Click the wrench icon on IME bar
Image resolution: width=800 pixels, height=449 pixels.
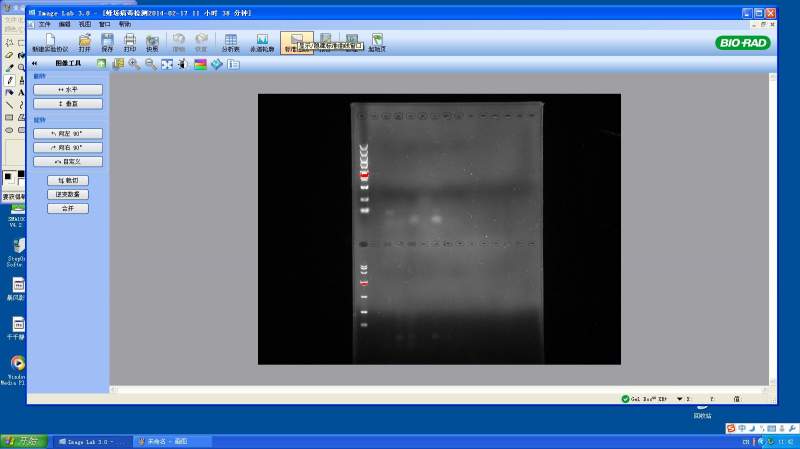(x=792, y=429)
